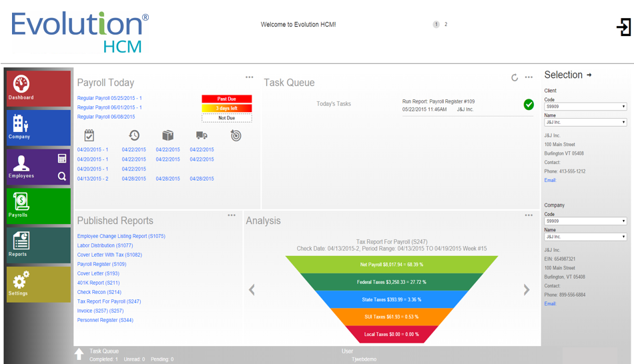
Task: Click the Not Due status bar
Action: 227,118
